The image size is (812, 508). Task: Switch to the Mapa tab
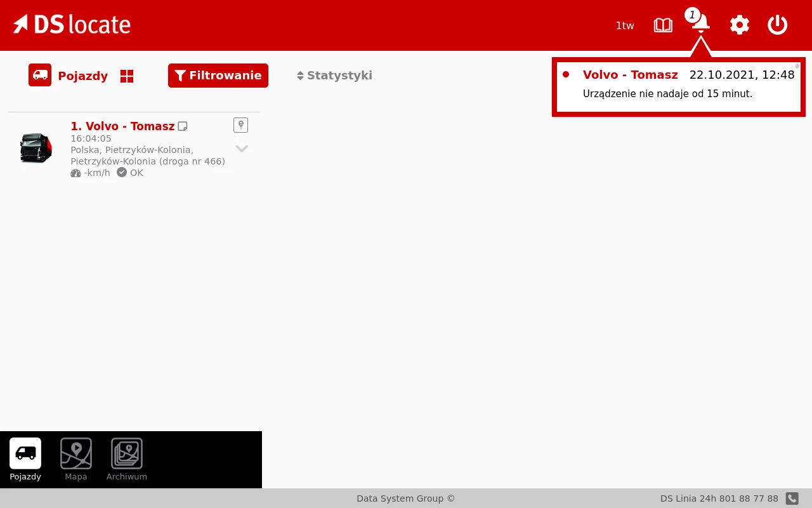(76, 460)
